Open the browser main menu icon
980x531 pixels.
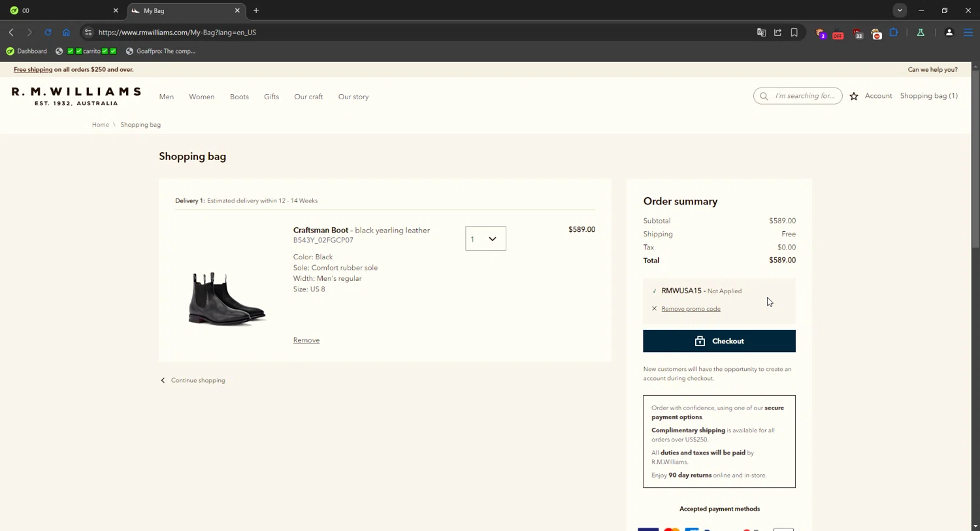click(x=968, y=32)
